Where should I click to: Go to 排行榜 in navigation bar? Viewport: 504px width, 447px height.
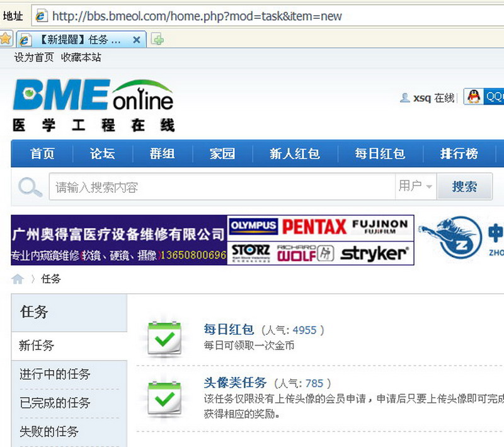(459, 154)
